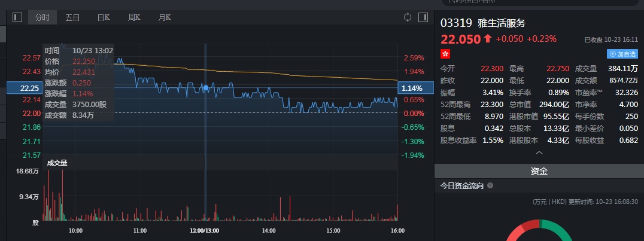
Task: Collapse the stock details with chevron
Action: [x=539, y=153]
